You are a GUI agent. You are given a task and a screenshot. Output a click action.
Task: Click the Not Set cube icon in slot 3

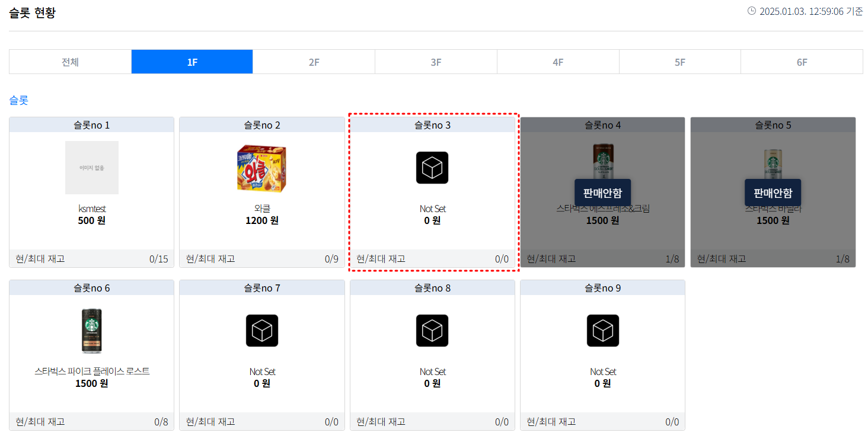432,168
